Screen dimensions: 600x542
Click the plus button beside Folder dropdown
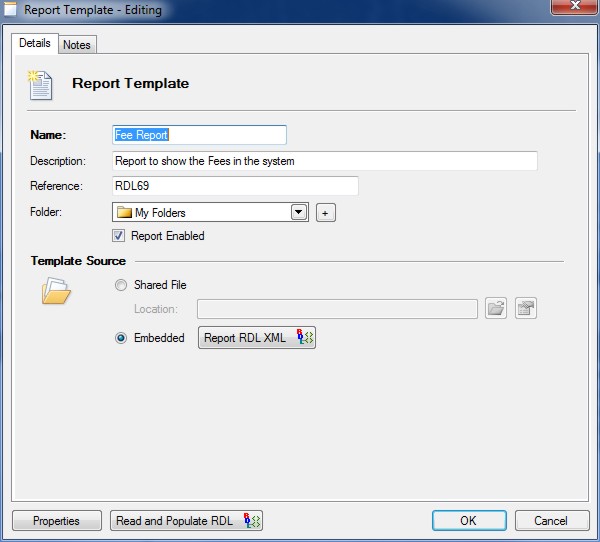coord(325,212)
